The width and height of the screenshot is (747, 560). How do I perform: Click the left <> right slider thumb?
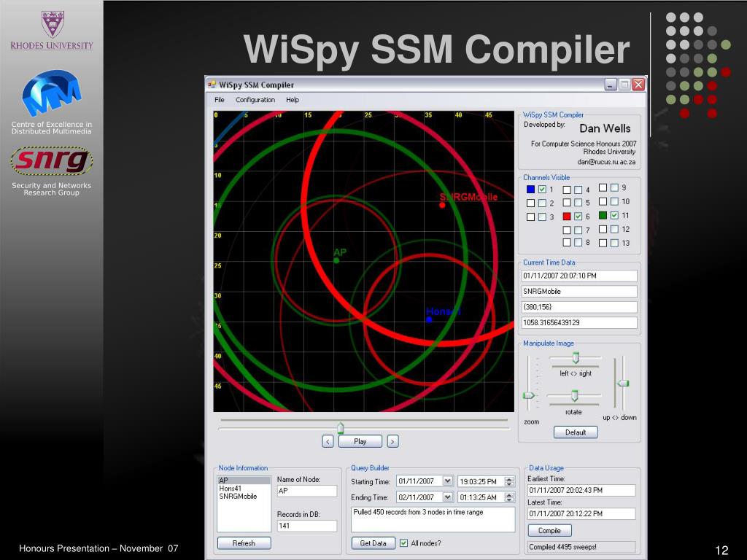(576, 358)
